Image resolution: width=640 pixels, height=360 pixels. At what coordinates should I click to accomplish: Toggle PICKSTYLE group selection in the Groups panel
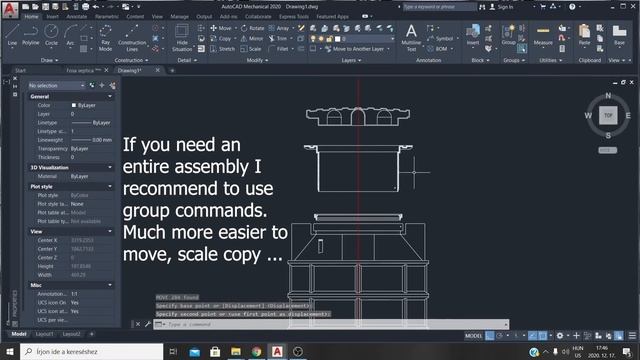pos(522,49)
